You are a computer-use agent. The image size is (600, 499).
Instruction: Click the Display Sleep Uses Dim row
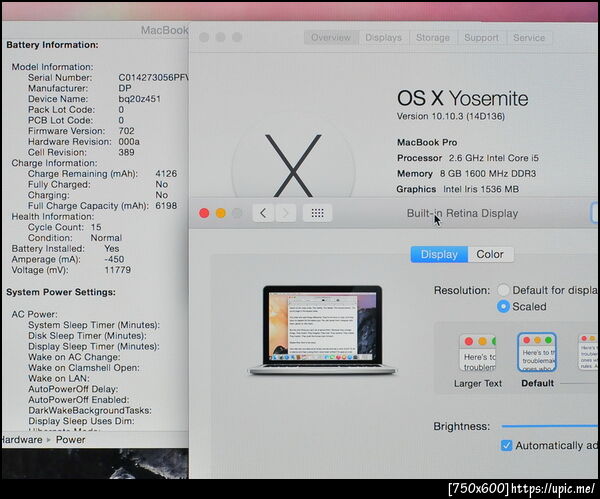coord(81,421)
